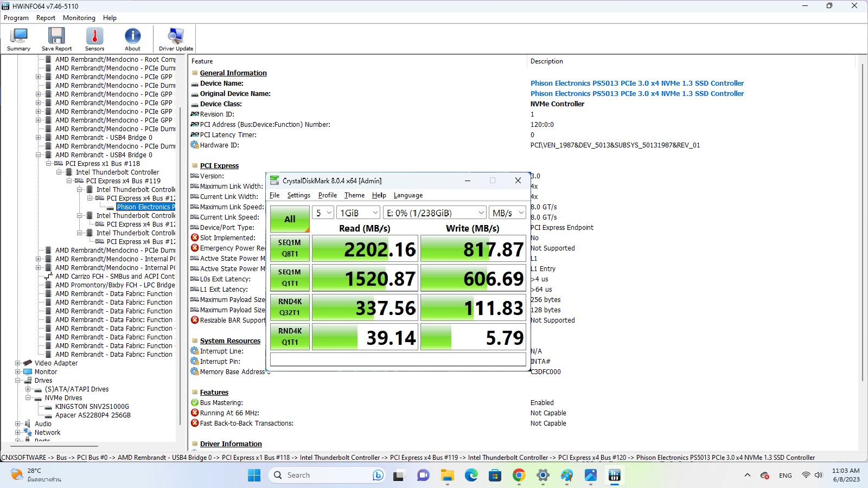Open the CrystalDiskMark Language menu
Screen dimensions: 868x488
[408, 195]
